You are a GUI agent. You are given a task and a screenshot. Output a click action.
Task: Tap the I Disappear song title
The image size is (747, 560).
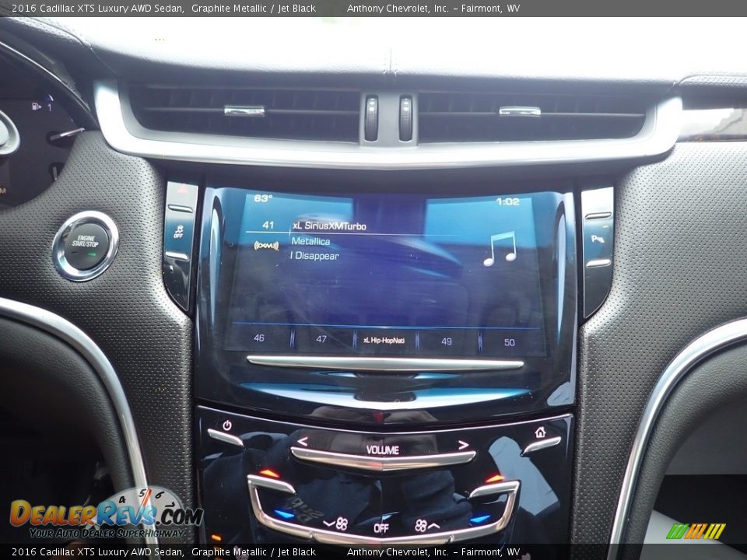click(314, 256)
